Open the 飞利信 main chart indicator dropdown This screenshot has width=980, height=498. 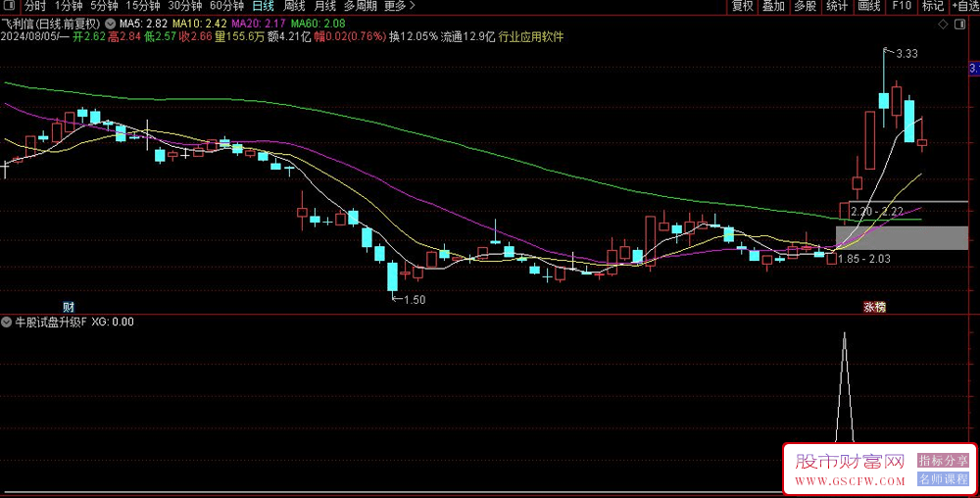(110, 24)
